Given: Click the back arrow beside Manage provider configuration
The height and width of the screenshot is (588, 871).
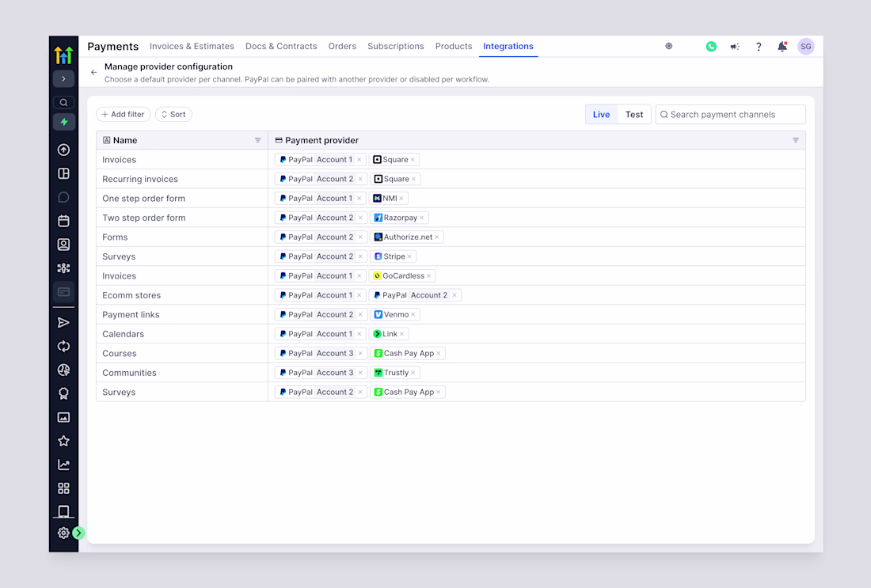Looking at the screenshot, I should pyautogui.click(x=93, y=73).
